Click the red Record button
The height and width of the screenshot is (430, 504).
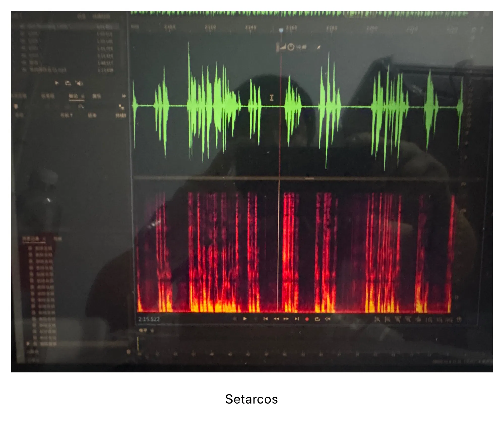307,319
